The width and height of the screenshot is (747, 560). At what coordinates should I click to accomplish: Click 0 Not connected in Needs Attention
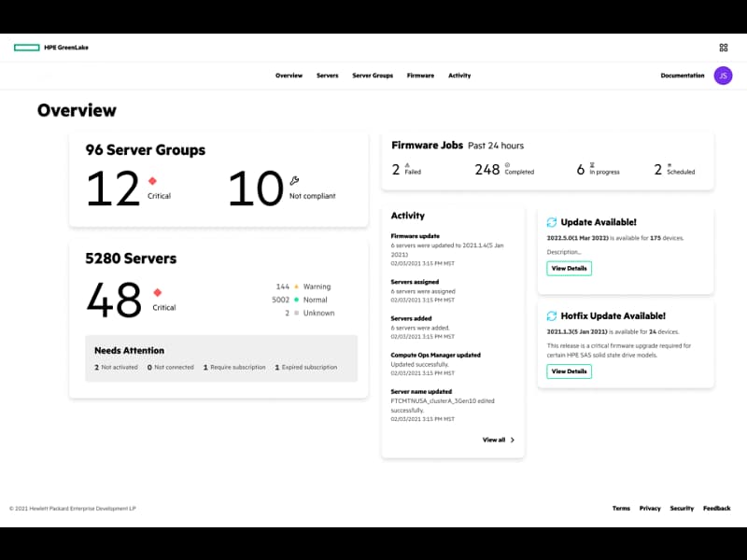(x=171, y=368)
